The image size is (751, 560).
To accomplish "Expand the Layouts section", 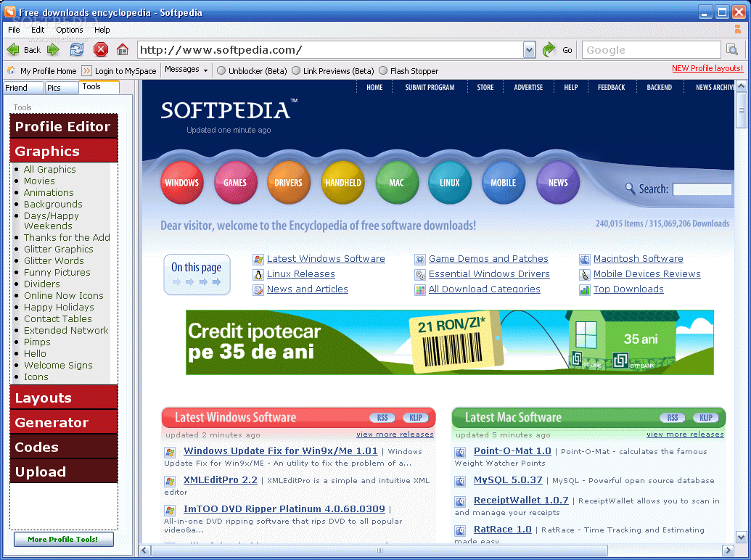I will [x=64, y=398].
